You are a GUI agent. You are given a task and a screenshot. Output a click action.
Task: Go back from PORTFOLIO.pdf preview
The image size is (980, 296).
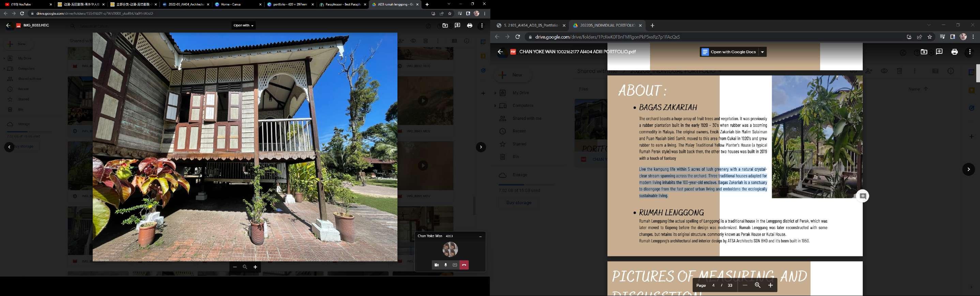point(500,52)
